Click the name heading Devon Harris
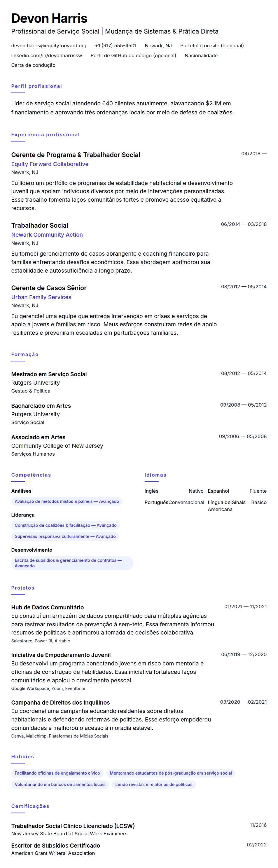Image resolution: width=278 pixels, height=868 pixels. [49, 18]
